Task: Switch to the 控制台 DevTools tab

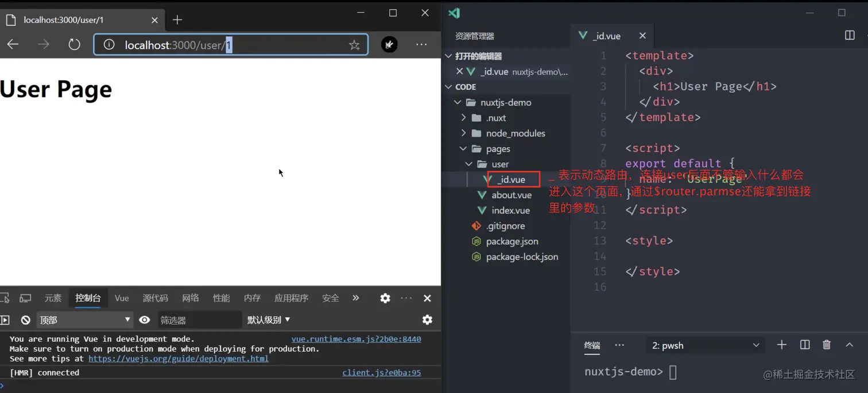Action: (88, 298)
